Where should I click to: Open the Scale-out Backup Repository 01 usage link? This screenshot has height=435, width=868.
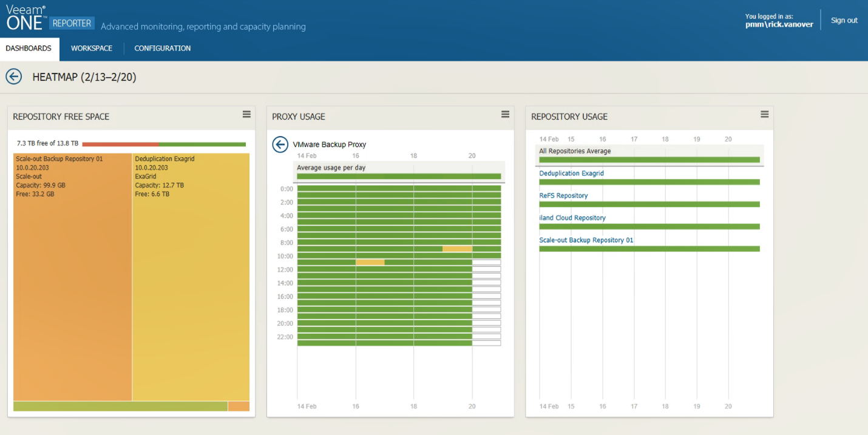[x=586, y=240]
